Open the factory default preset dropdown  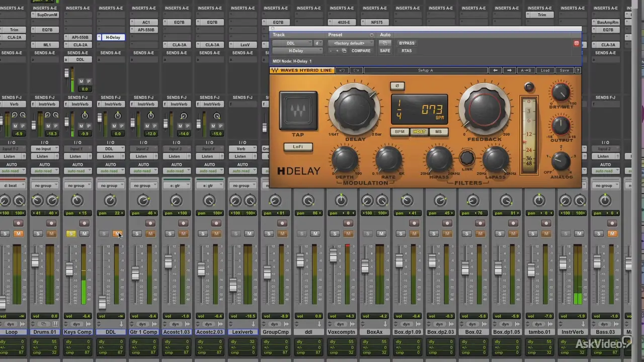click(x=349, y=43)
